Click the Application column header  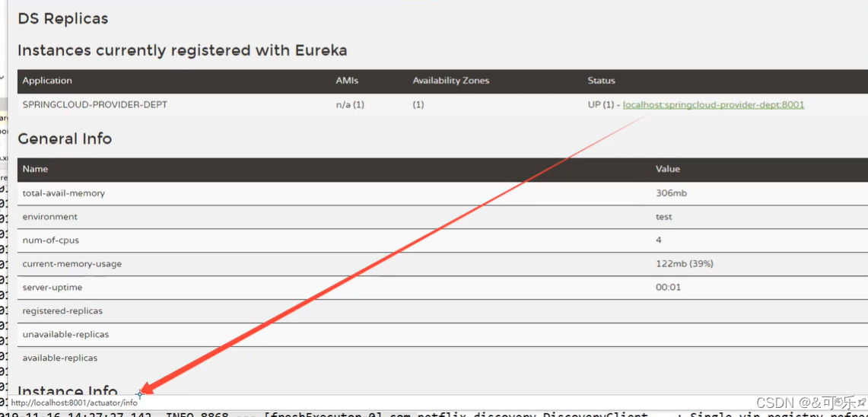47,81
